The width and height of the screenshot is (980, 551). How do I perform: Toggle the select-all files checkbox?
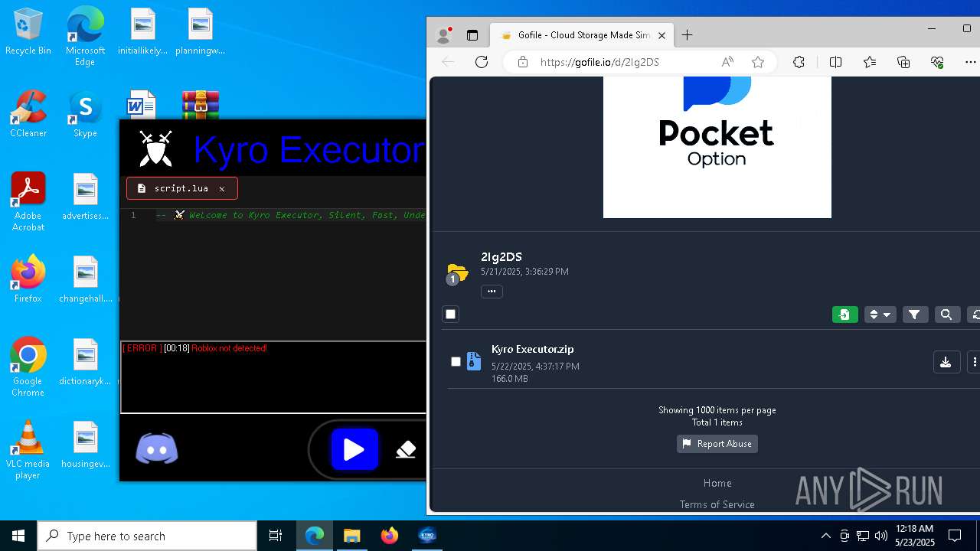tap(450, 314)
